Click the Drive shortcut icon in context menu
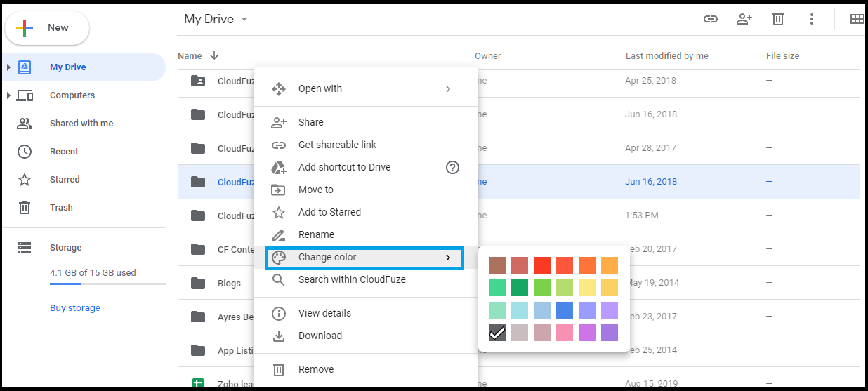 click(279, 167)
